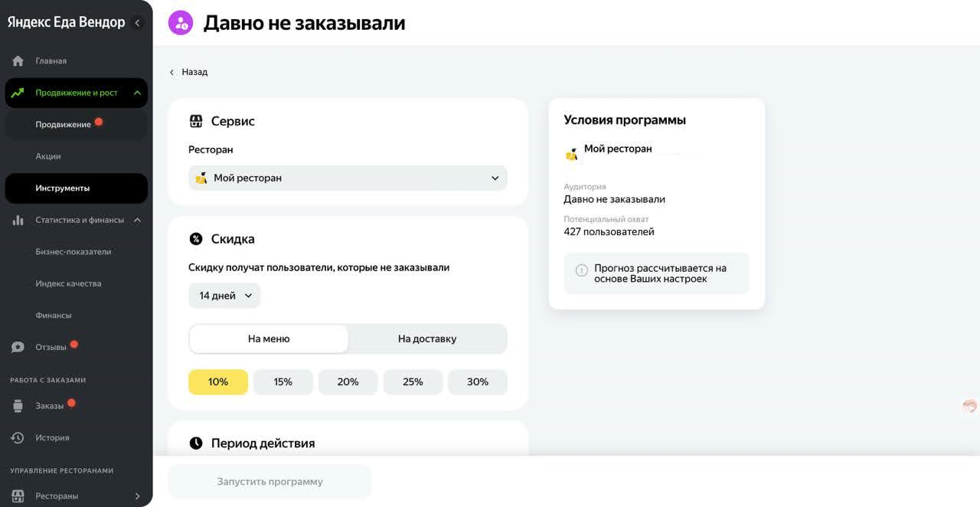Switch to the На доставку tab

click(427, 339)
